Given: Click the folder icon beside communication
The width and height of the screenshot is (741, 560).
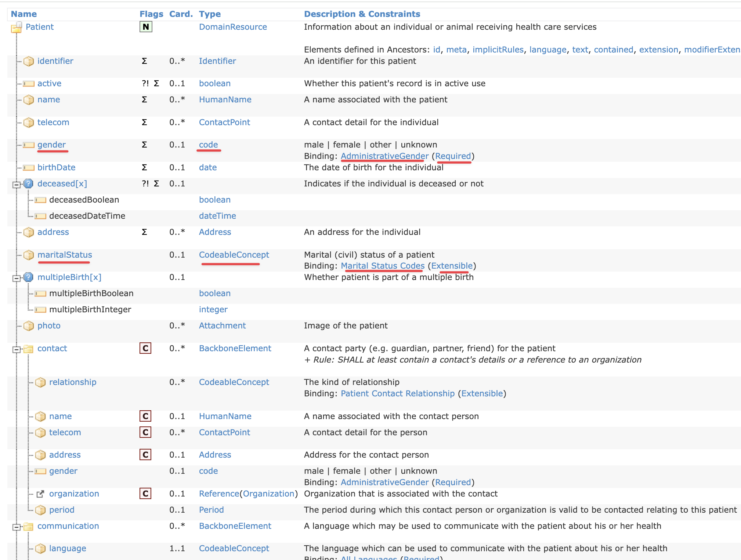Looking at the screenshot, I should click(29, 526).
